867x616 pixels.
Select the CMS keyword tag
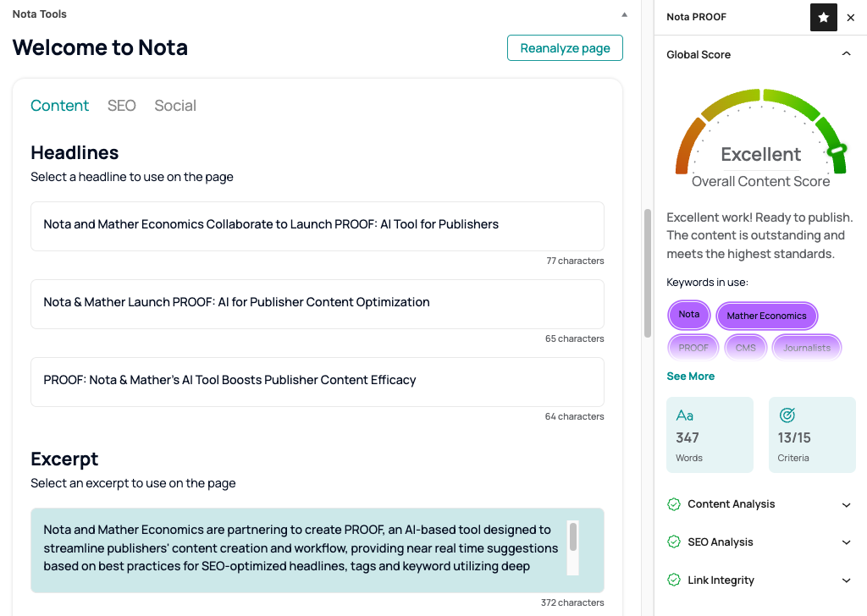745,348
